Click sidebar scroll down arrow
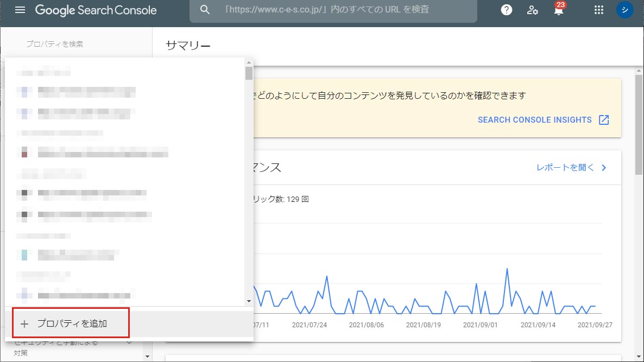This screenshot has width=644, height=362. (x=148, y=357)
